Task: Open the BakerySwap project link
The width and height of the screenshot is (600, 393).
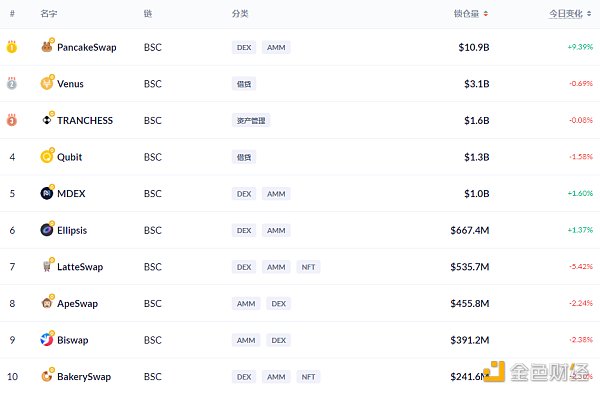Action: (x=84, y=377)
